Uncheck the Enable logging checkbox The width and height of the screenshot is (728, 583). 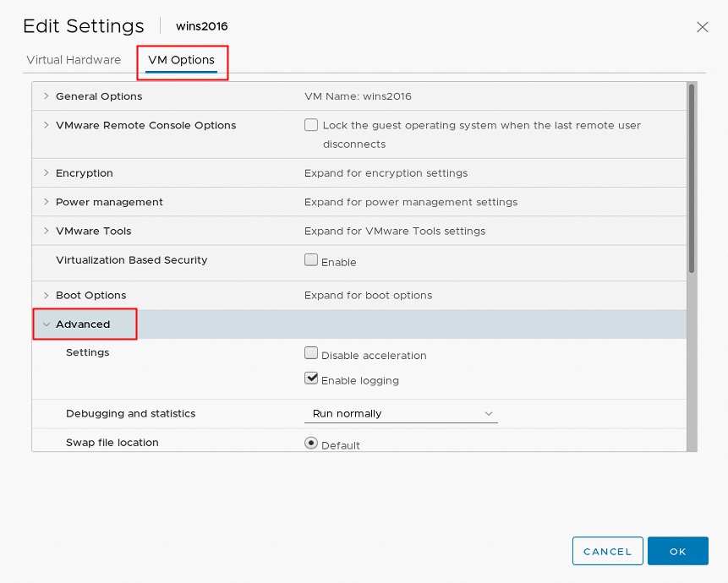(311, 378)
